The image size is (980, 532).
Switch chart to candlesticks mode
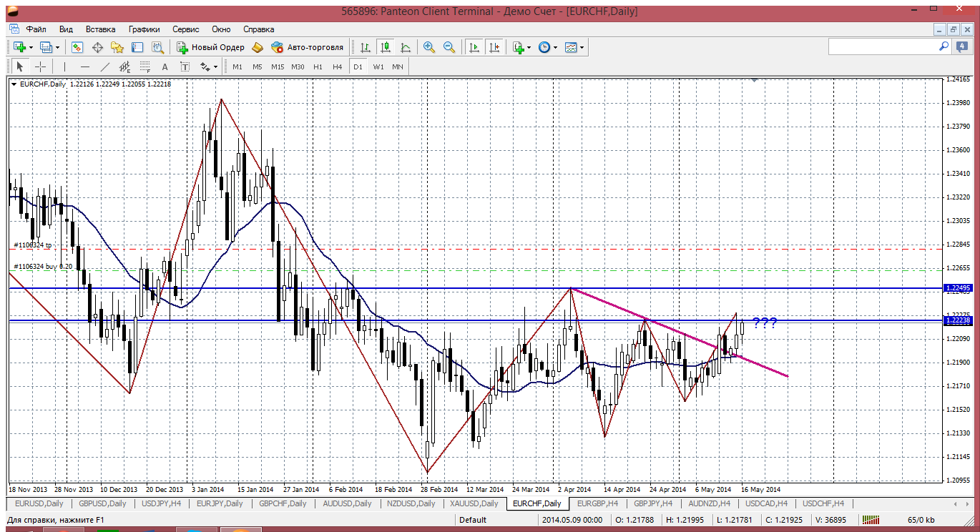[386, 47]
